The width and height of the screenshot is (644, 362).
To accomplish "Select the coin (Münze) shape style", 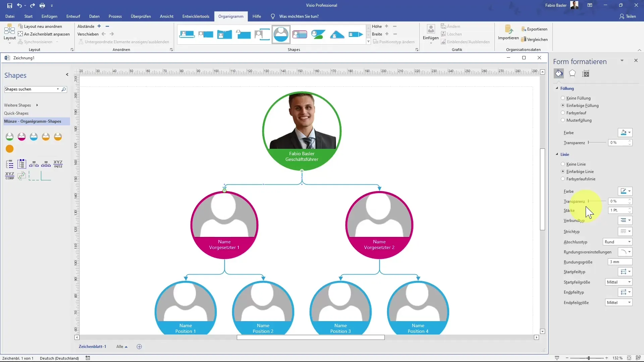I will pyautogui.click(x=281, y=34).
